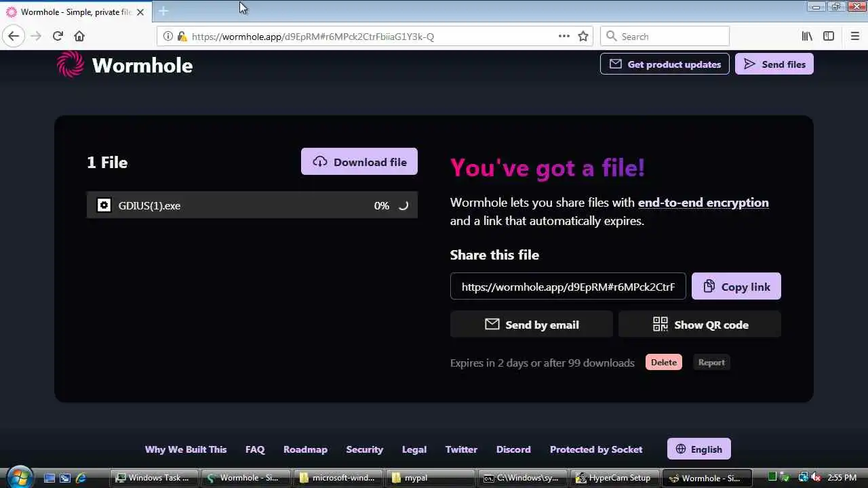Open the FAQ footer link
Viewport: 868px width, 488px height.
(x=255, y=449)
